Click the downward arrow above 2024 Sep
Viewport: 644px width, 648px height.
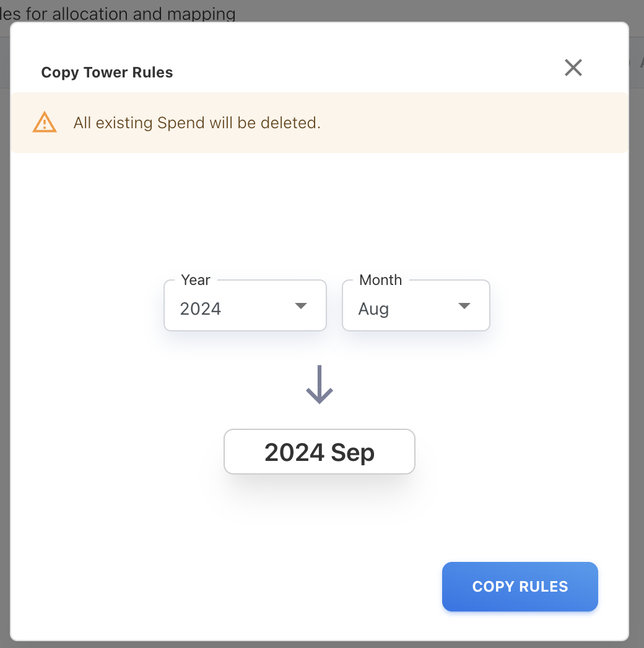point(320,385)
